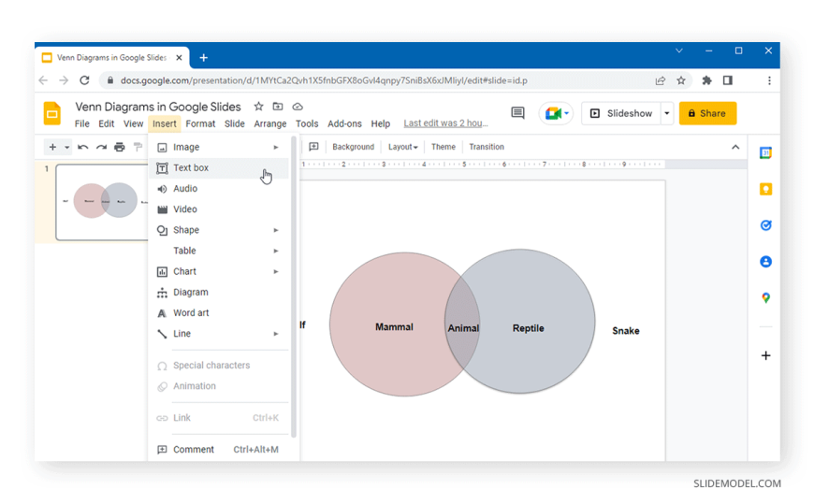Screen dimensions: 814x504
Task: Click the Share button
Action: [x=707, y=113]
